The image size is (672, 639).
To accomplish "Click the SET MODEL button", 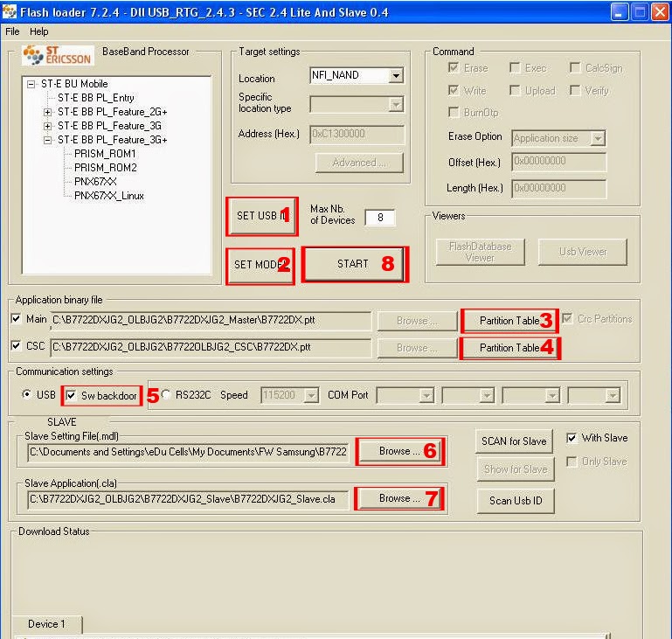I will [260, 265].
